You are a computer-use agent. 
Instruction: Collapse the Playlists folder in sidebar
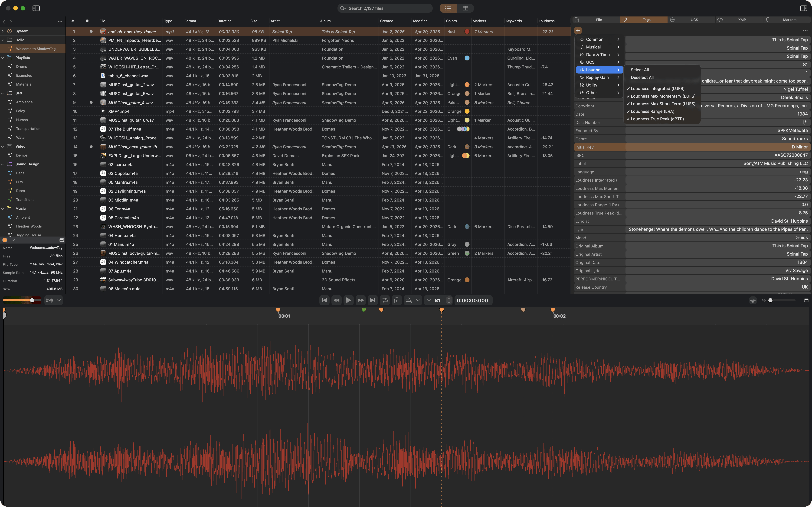(3, 58)
